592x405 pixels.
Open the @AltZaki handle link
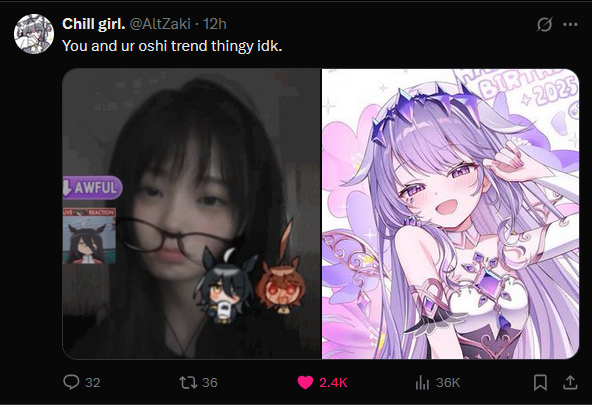point(160,24)
